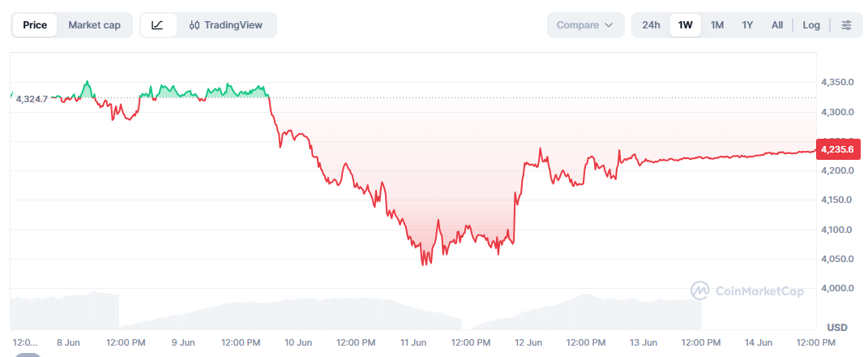Click the 9 Jun date axis label

coord(182,342)
